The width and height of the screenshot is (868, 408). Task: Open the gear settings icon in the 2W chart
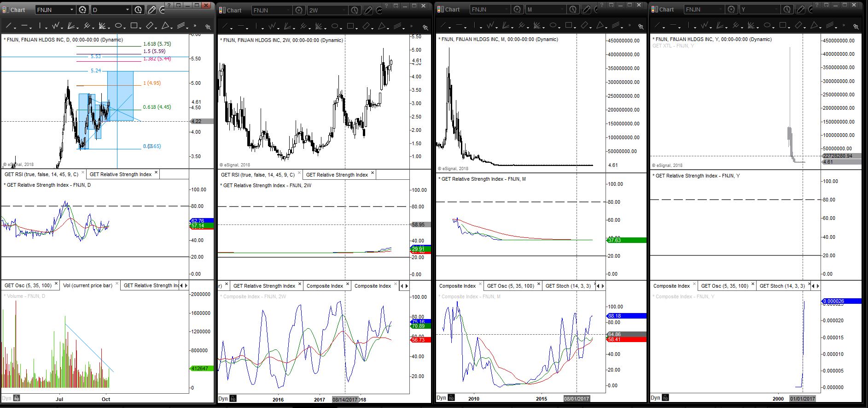[299, 10]
